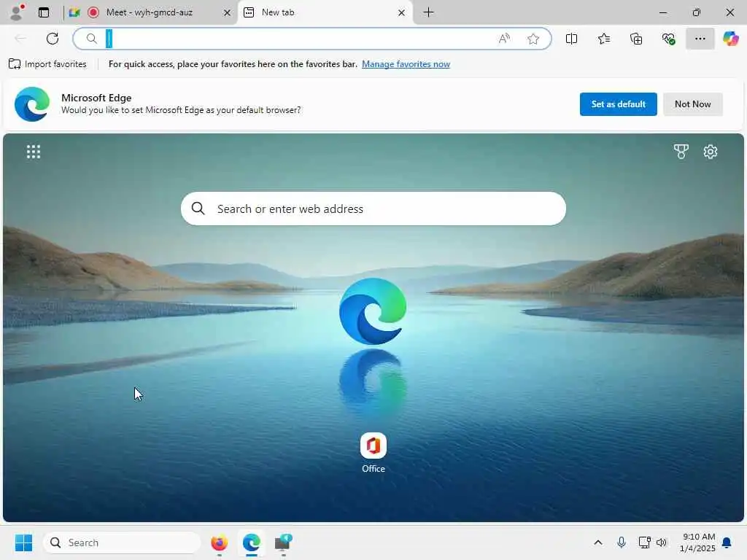This screenshot has height=560, width=747.
Task: Open Split screen view
Action: pyautogui.click(x=571, y=39)
